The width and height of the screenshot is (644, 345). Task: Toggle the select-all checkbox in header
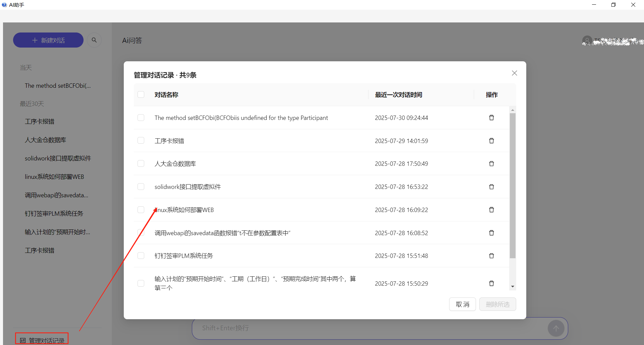pos(141,95)
